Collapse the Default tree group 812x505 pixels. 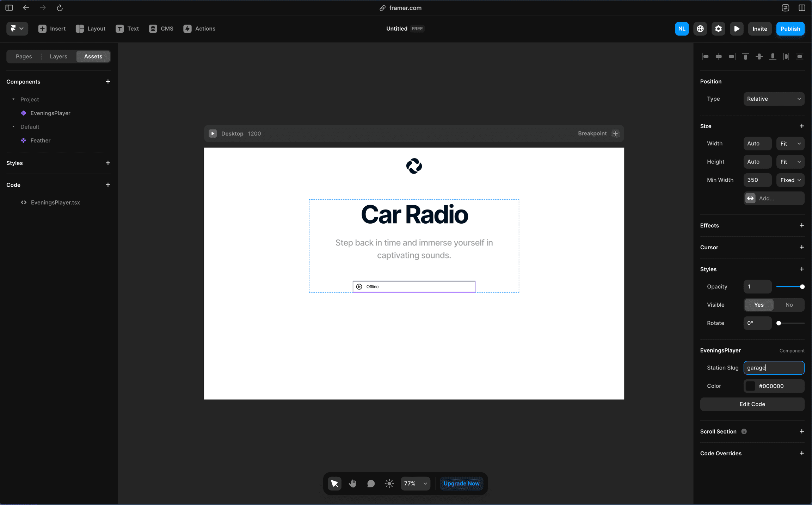coord(13,126)
